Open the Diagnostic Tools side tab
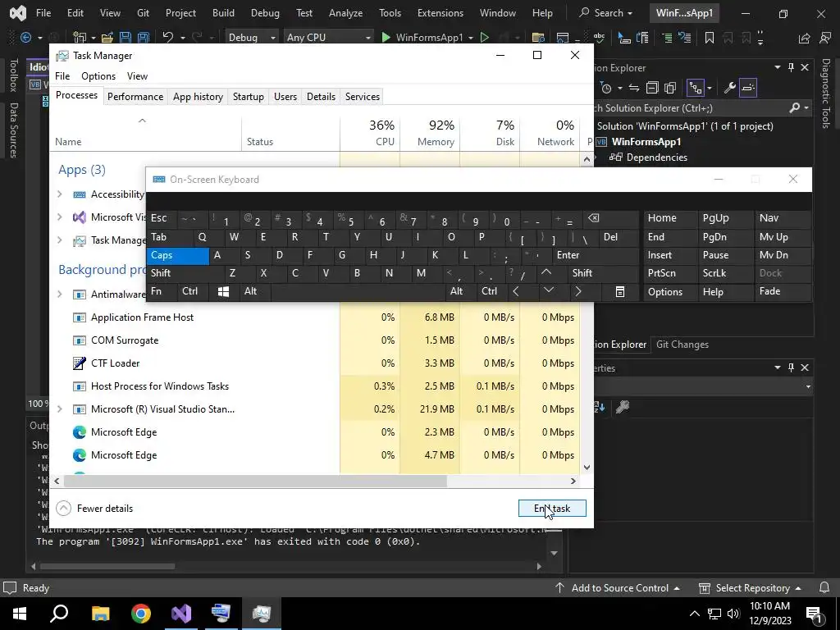Screen dimensions: 840x630 826,94
